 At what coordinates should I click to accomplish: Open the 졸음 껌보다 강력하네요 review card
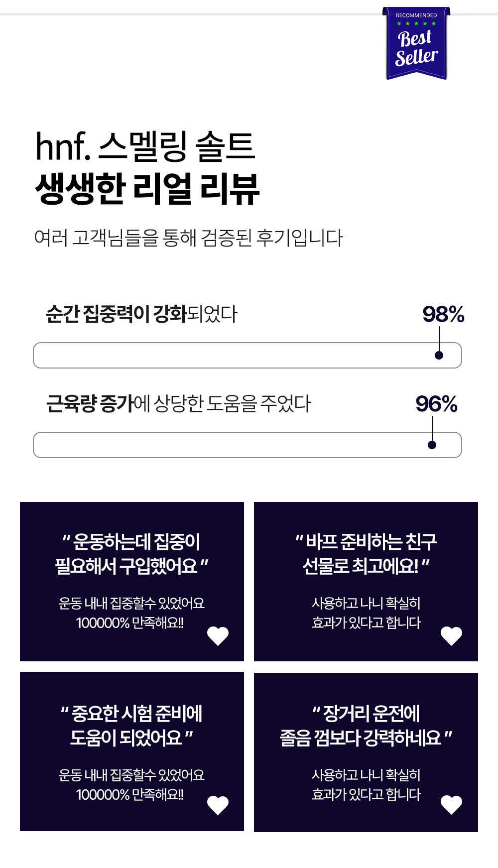[x=366, y=752]
